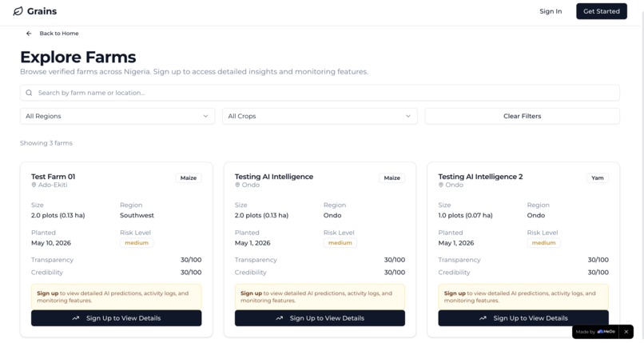The height and width of the screenshot is (343, 644).
Task: Click Transparency 30/100 score on Test Farm 01
Action: (x=191, y=260)
